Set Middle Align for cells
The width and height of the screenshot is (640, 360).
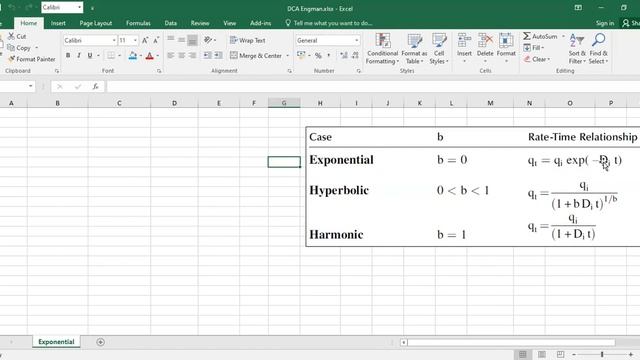coord(182,40)
